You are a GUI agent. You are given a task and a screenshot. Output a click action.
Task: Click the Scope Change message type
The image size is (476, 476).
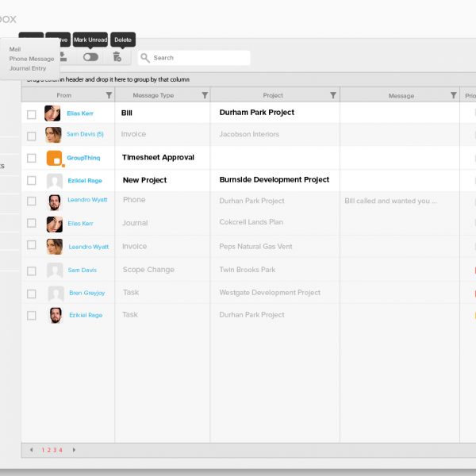point(148,270)
